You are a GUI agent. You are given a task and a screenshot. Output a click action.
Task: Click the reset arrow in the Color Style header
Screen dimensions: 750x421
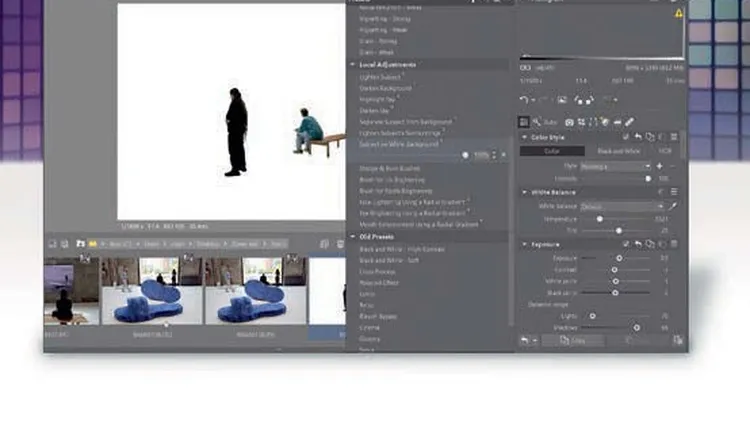tap(638, 137)
